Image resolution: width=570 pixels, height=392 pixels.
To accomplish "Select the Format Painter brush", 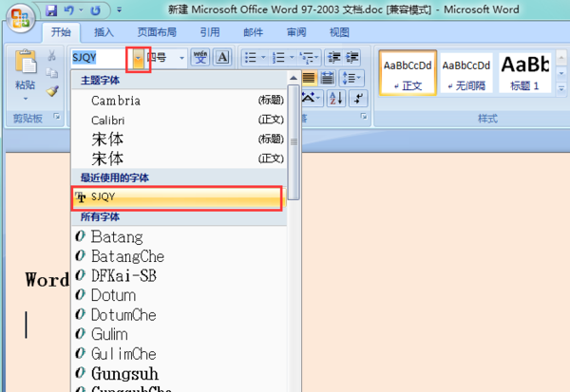I will pos(52,90).
